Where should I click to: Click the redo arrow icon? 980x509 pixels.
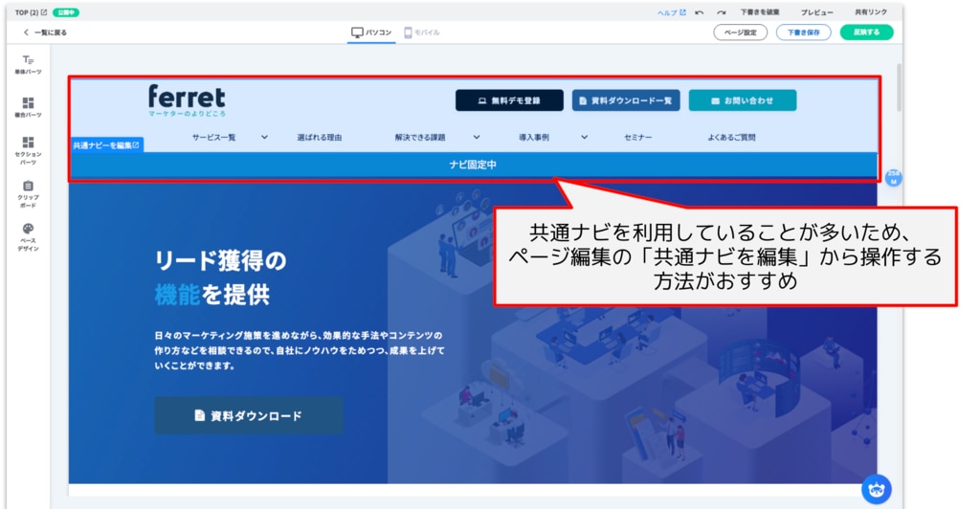[722, 12]
